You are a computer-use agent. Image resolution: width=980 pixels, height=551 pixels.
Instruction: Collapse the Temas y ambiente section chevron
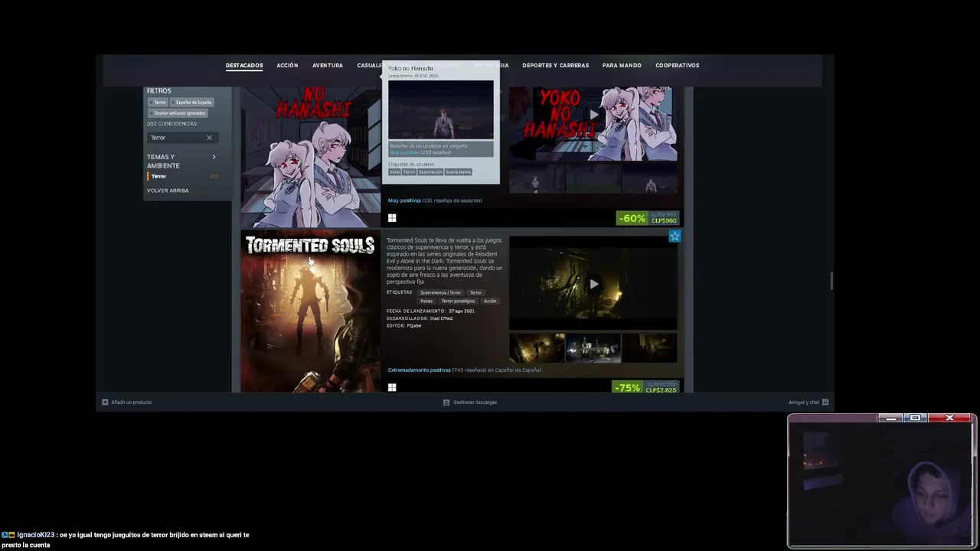pos(214,157)
